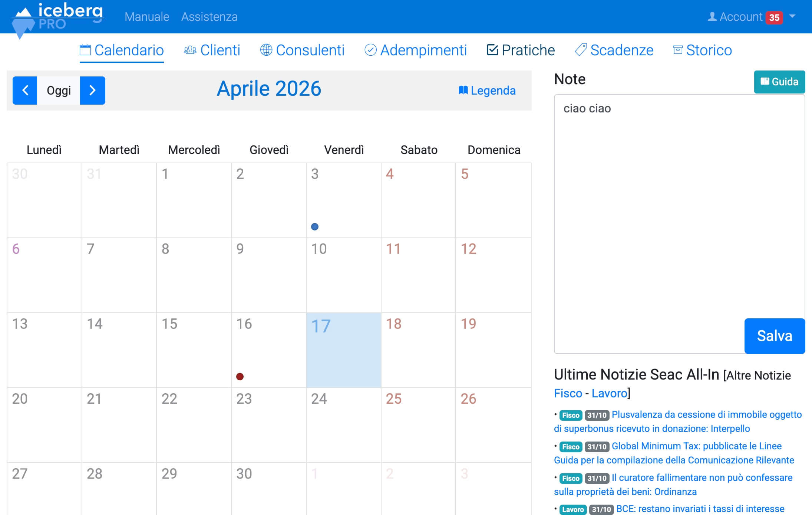Click the Scadenze tag icon
Screen dimensions: 812x515
pos(580,50)
